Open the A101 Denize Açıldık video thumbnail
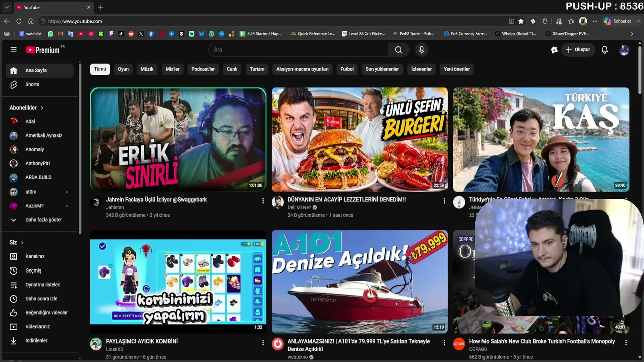644x362 pixels. pyautogui.click(x=360, y=282)
